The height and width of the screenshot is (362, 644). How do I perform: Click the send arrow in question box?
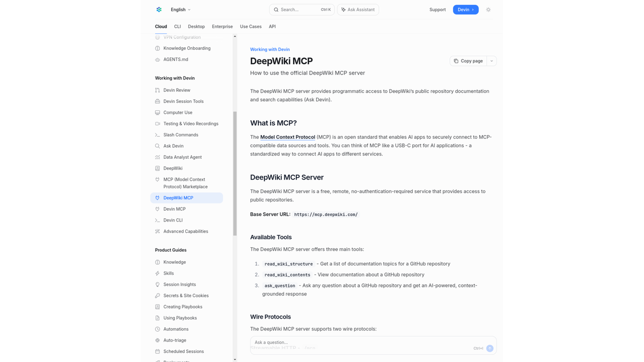click(x=490, y=348)
